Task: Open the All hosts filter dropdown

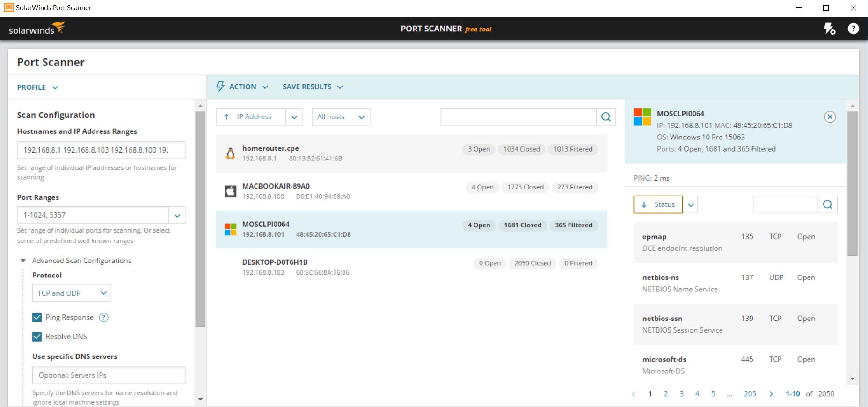Action: click(341, 117)
